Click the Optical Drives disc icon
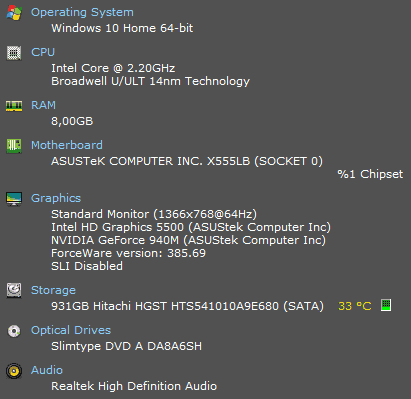Screen dimensions: 411x399 pos(14,331)
